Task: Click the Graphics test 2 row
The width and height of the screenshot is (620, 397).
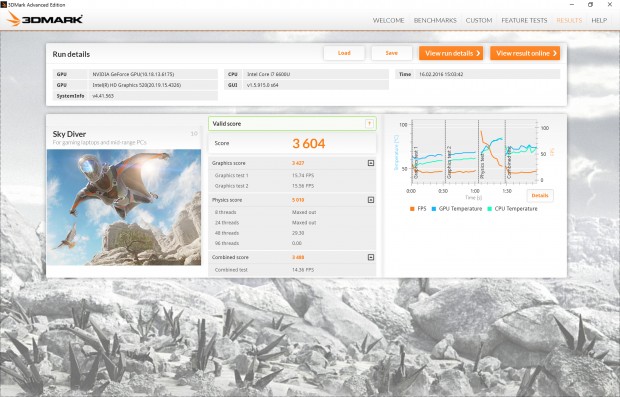Action: (x=292, y=186)
